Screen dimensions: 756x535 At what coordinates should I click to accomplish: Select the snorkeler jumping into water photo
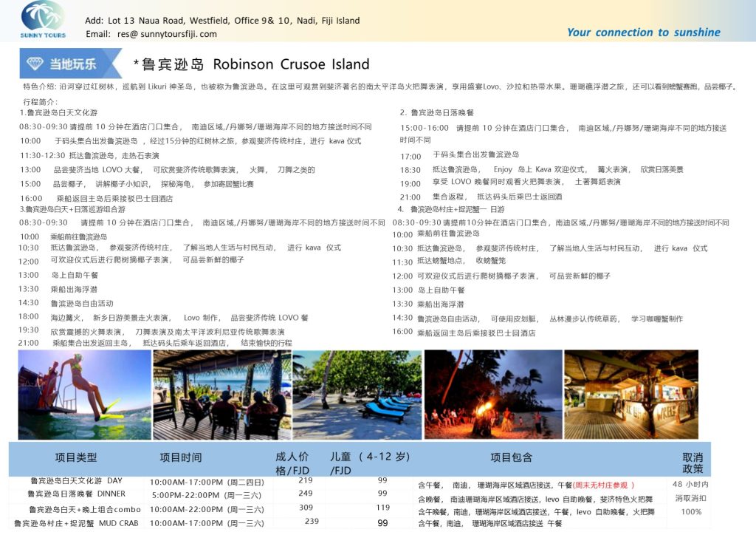click(x=84, y=395)
